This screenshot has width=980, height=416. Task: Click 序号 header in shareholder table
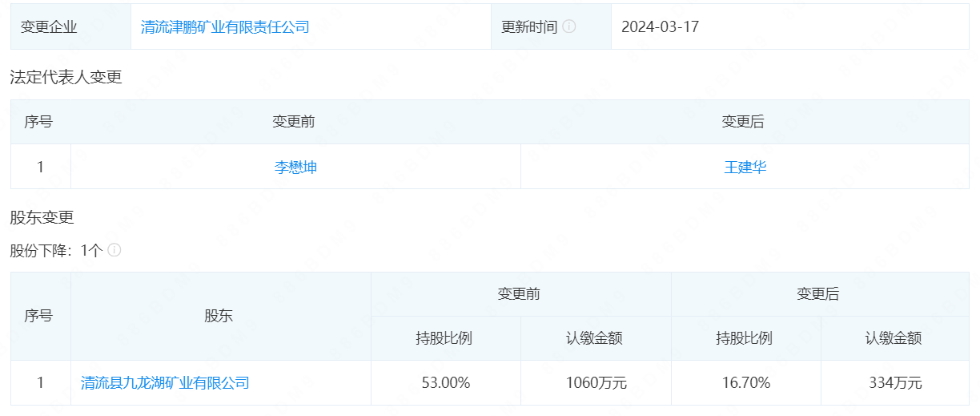(x=38, y=316)
